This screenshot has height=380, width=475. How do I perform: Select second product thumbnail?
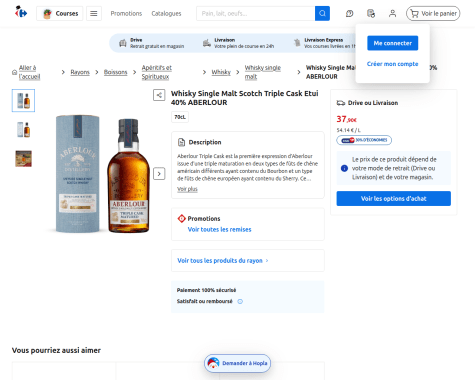pyautogui.click(x=23, y=129)
